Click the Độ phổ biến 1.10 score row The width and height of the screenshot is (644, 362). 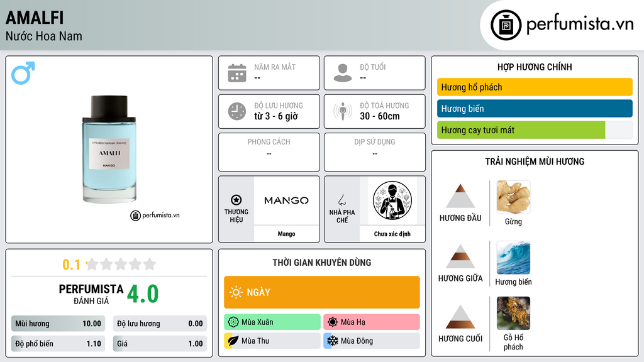point(58,344)
